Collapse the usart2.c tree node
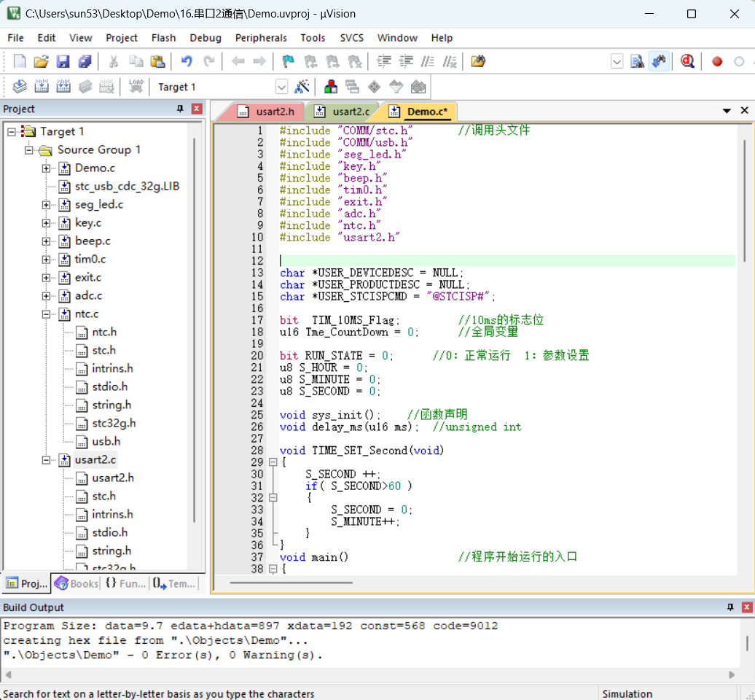Screen dimensions: 755x700 (46, 460)
